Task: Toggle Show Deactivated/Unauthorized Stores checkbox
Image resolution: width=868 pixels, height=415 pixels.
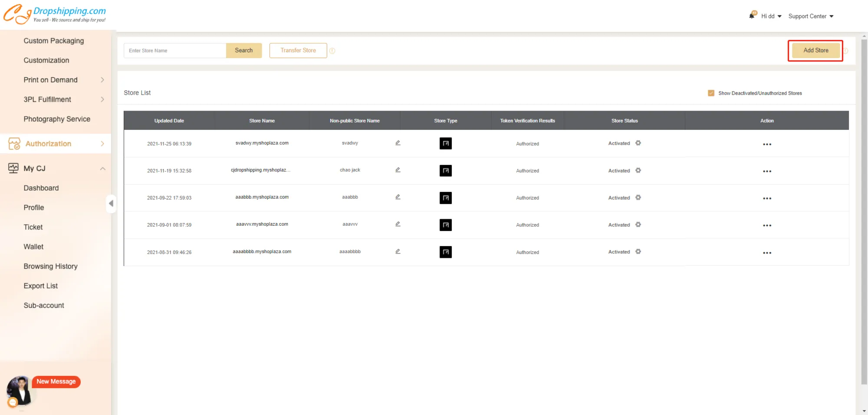Action: point(711,93)
